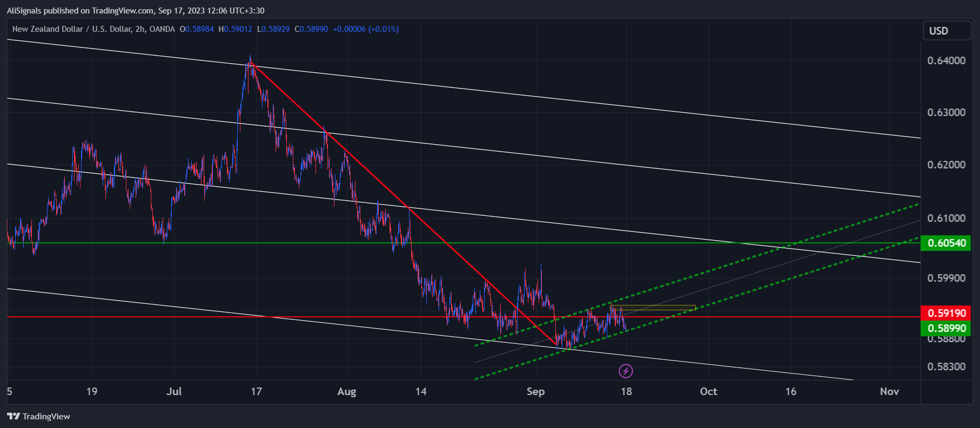Click the 14 date label after Aug
This screenshot has width=980, height=428.
click(x=421, y=391)
